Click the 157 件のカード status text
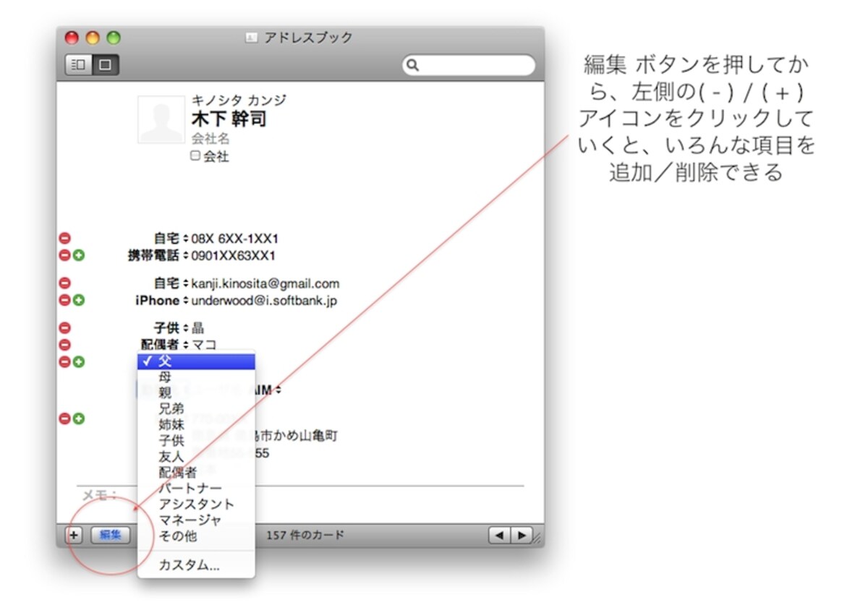Viewport: 868px width, 605px height. coord(305,536)
